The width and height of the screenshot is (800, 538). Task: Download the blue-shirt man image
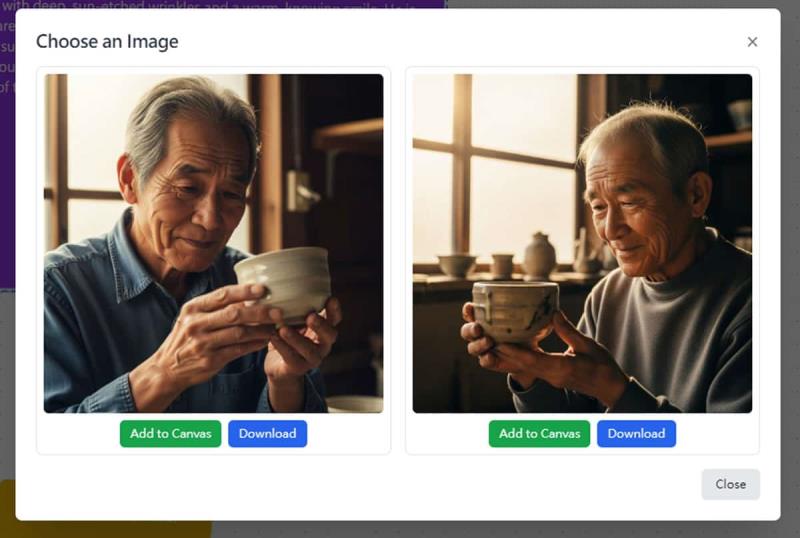[x=267, y=433]
